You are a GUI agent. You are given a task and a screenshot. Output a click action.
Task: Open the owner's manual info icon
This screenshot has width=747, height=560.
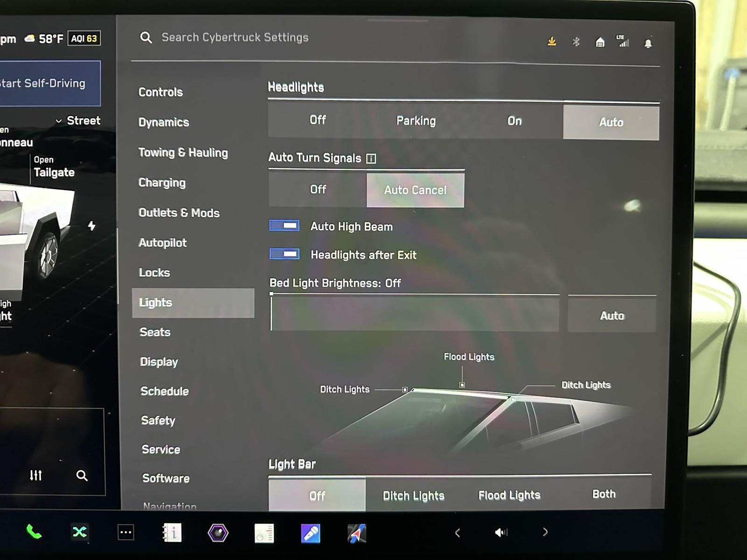tap(172, 533)
